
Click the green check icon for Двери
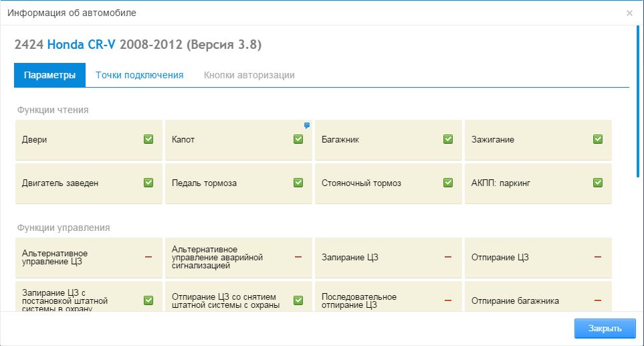(148, 139)
